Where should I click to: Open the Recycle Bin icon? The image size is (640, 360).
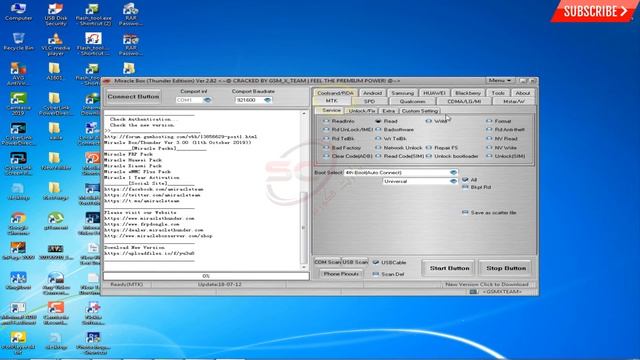[x=18, y=42]
